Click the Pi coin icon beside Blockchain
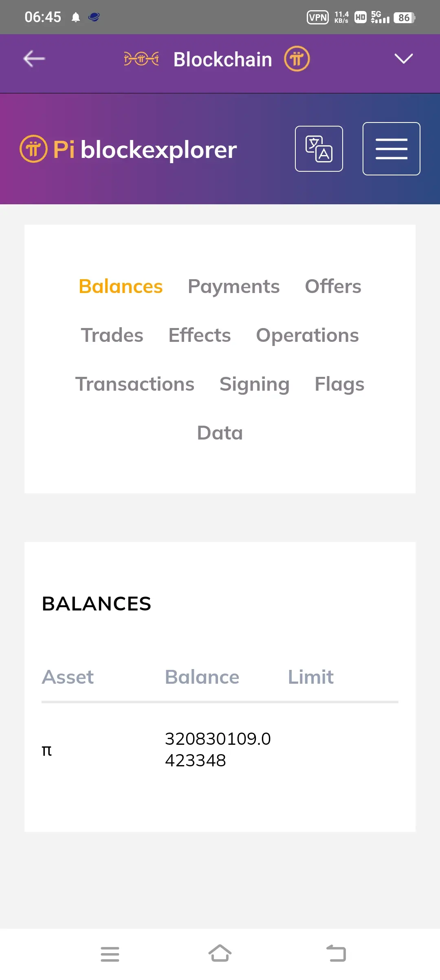 [x=297, y=59]
